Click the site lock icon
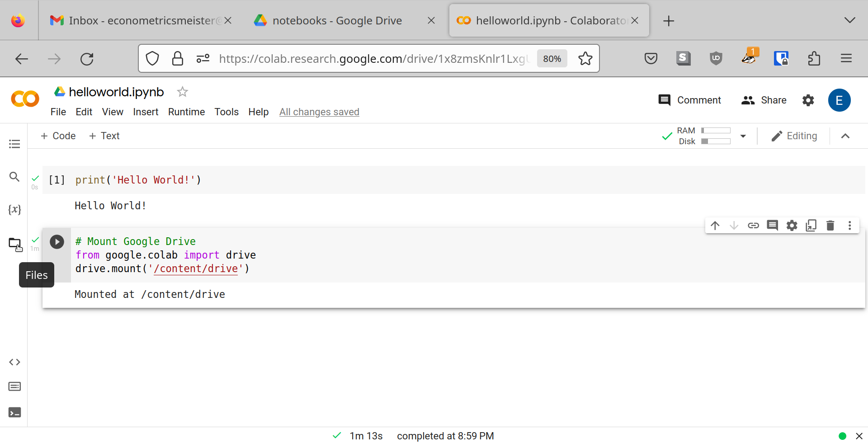 pos(178,59)
